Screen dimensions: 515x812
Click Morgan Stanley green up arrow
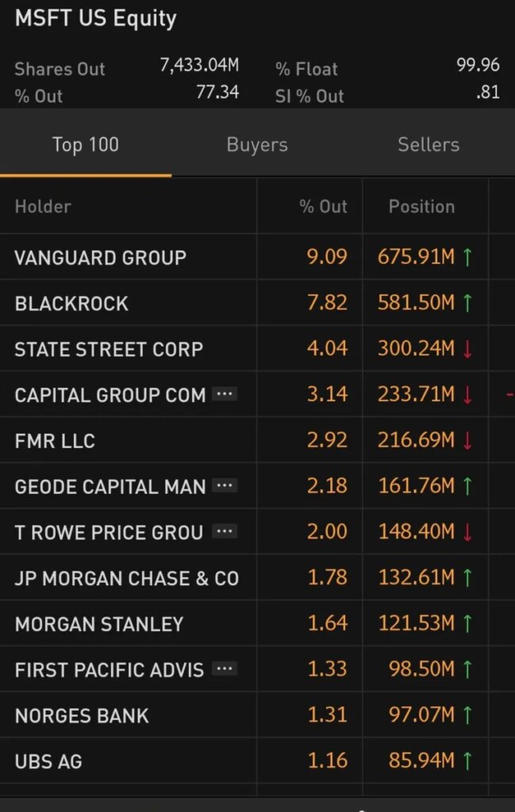point(467,624)
